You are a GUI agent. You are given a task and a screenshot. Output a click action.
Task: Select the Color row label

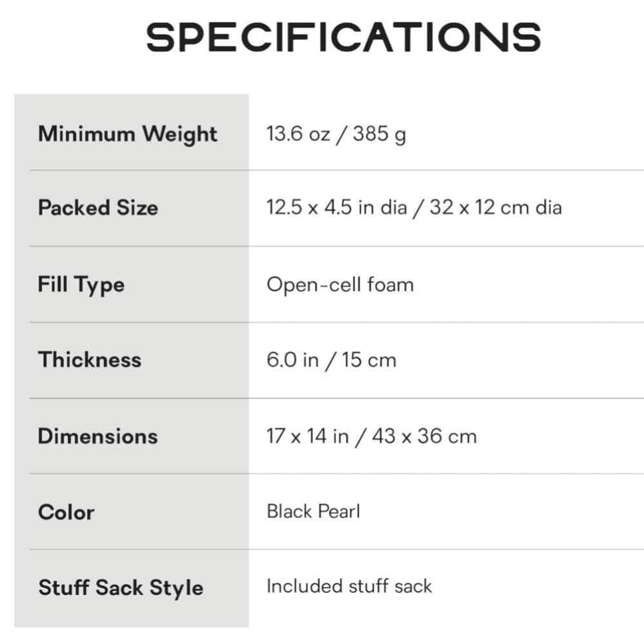click(x=66, y=512)
